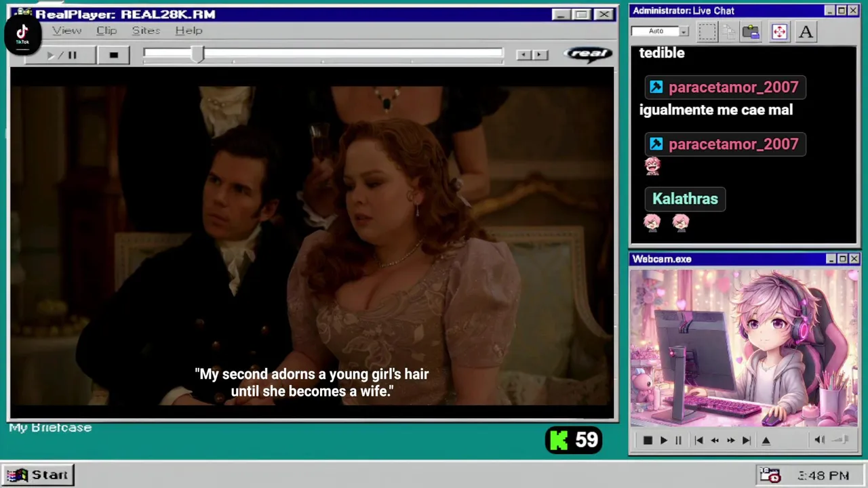Click the emote under second paracetamor_2007 message
The image size is (868, 488).
coord(652,166)
